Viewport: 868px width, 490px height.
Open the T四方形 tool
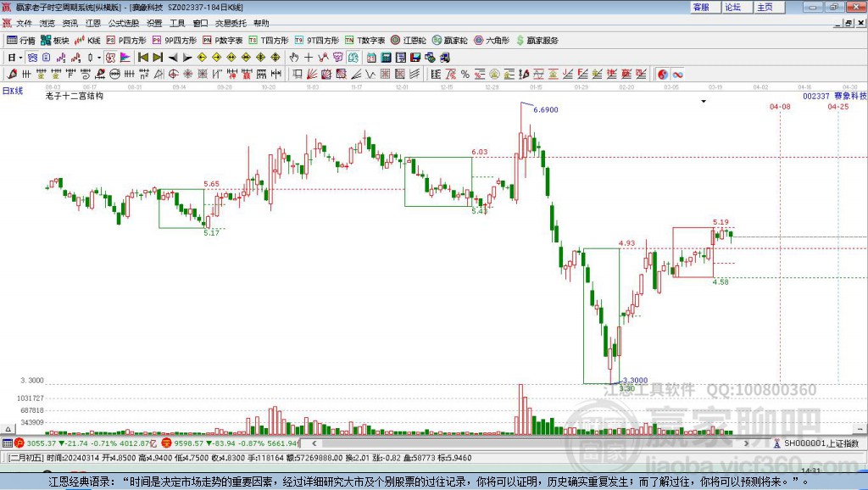click(269, 41)
